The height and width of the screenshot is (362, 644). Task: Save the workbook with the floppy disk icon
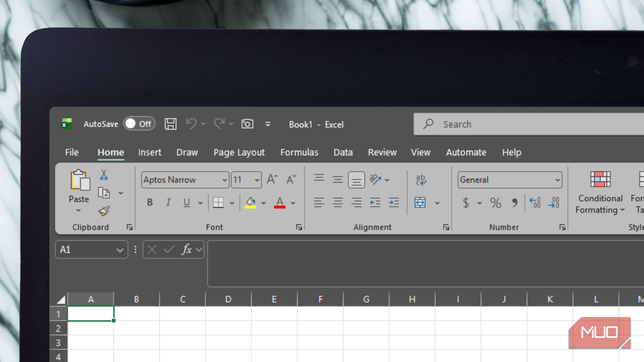point(171,124)
